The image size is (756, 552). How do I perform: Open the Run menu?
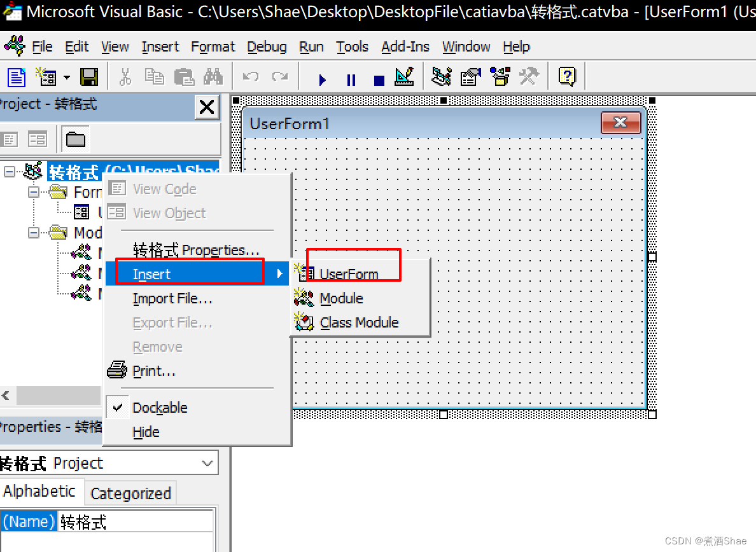(311, 46)
